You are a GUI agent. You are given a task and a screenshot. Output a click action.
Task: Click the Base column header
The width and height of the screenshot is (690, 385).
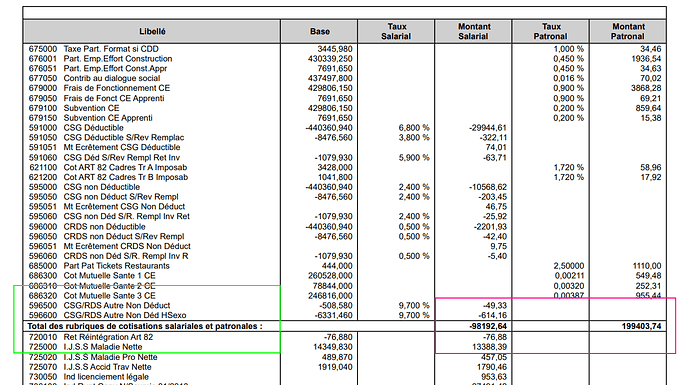[319, 31]
